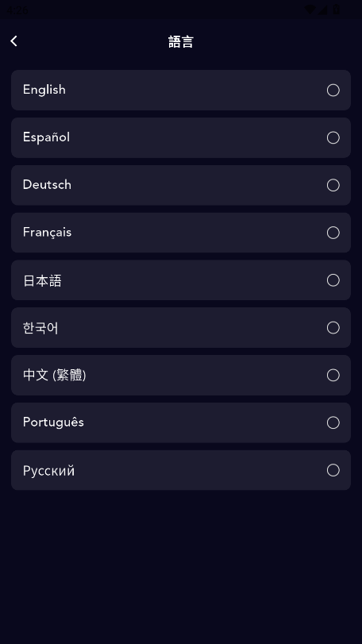Click the 語言 page title
Image resolution: width=362 pixels, height=644 pixels.
point(181,41)
